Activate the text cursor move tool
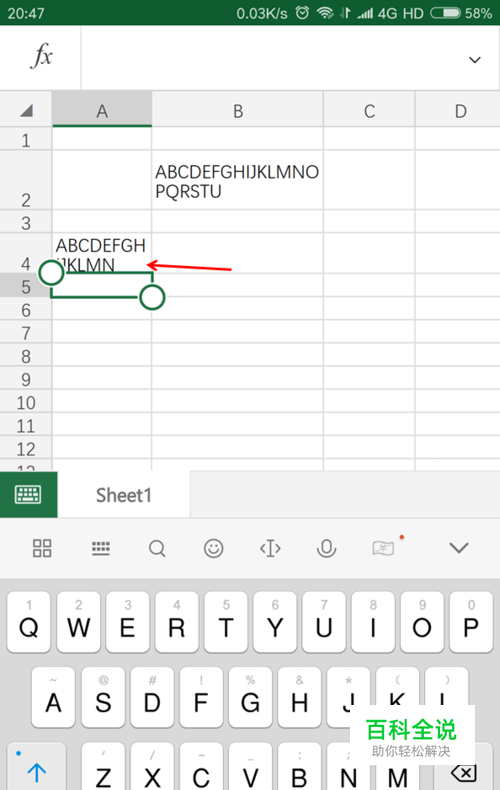Viewport: 500px width, 790px height. point(270,548)
